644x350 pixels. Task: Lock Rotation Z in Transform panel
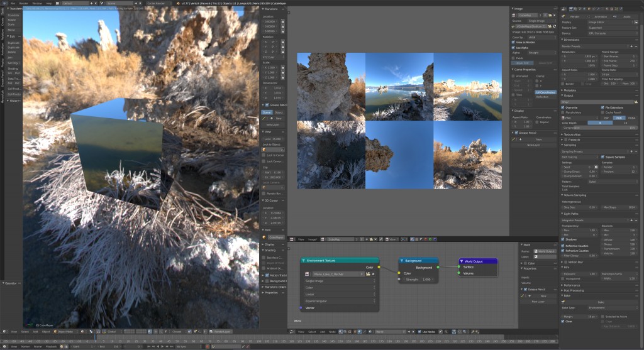(x=283, y=52)
